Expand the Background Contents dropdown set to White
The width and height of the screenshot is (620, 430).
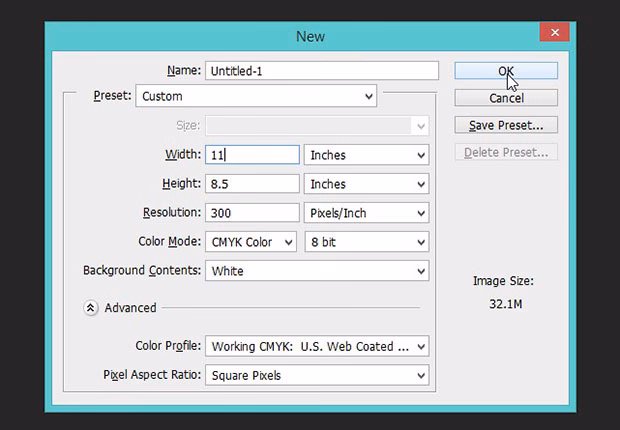[316, 271]
